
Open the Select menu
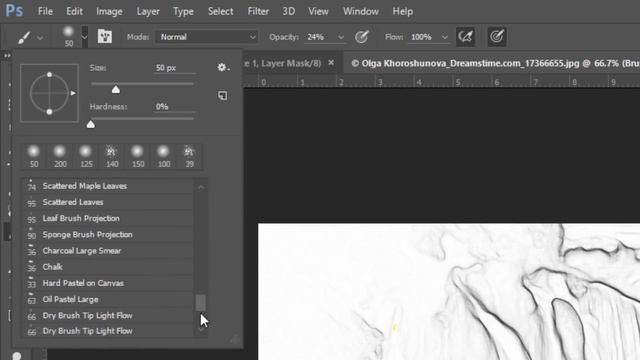click(220, 11)
